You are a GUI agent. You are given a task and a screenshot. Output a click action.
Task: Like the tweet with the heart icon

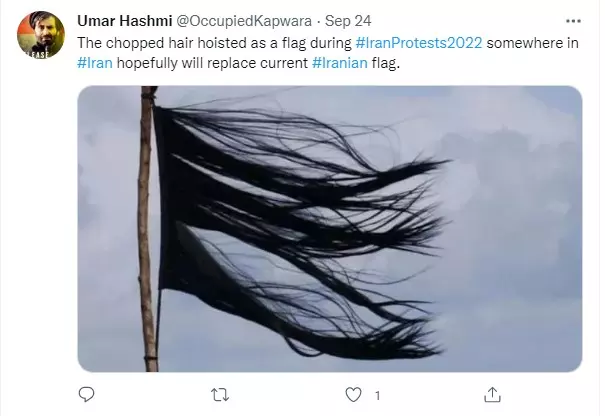[353, 395]
